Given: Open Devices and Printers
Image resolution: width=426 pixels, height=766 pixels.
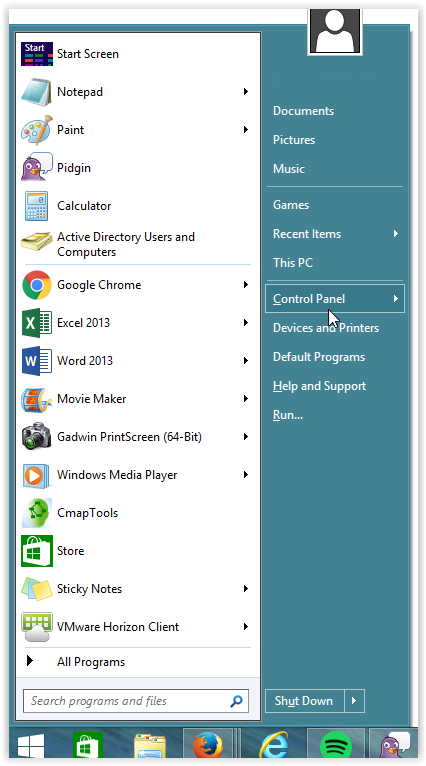Looking at the screenshot, I should [326, 328].
